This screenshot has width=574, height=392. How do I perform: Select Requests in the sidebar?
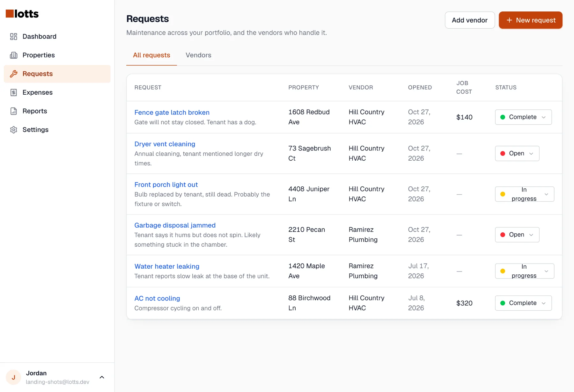pyautogui.click(x=57, y=74)
